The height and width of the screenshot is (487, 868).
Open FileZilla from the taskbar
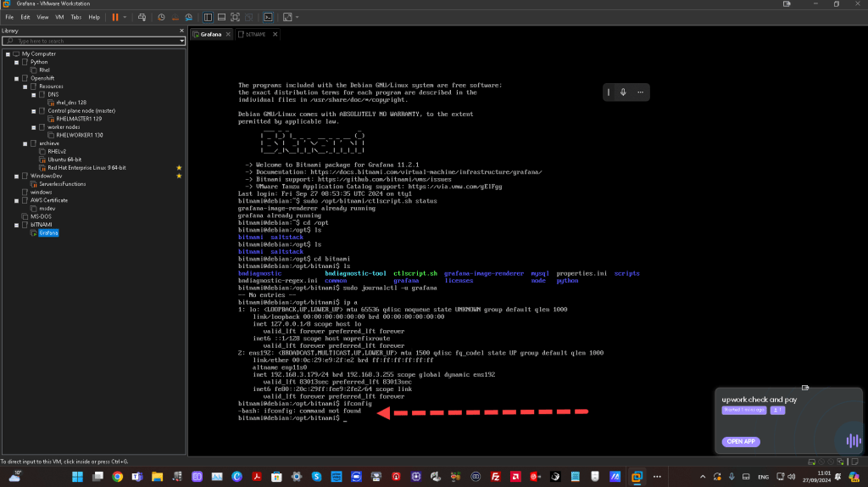pyautogui.click(x=495, y=477)
